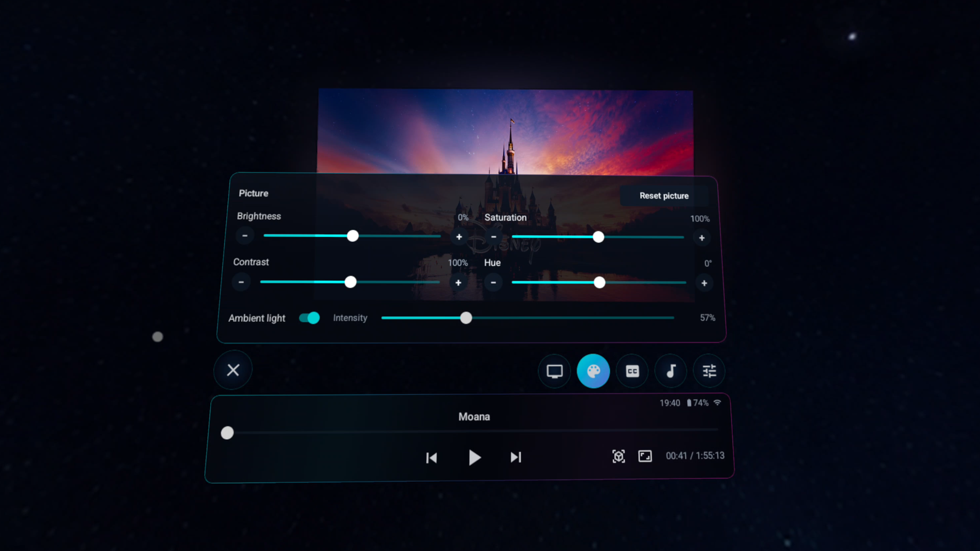The width and height of the screenshot is (980, 551).
Task: Select the picture palette icon
Action: 593,371
